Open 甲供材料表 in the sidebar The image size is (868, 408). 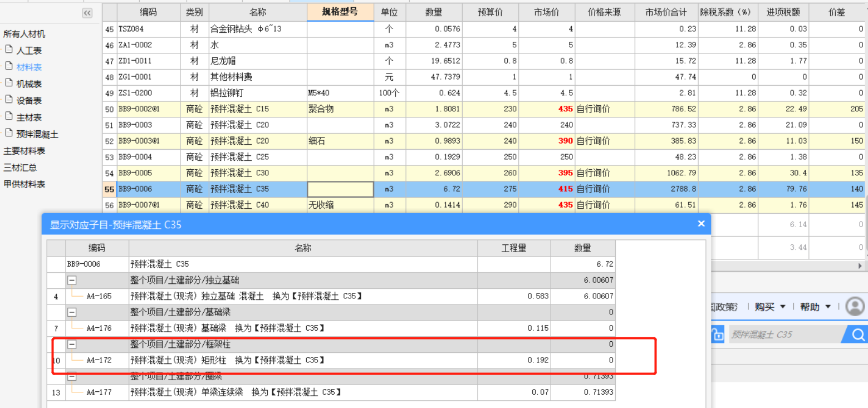[x=24, y=184]
